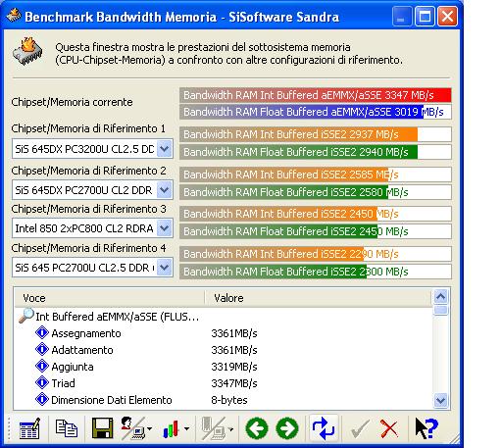Open dropdown arrow beside greyed computer icon
Screen dimensions: 502x448
(x=231, y=429)
